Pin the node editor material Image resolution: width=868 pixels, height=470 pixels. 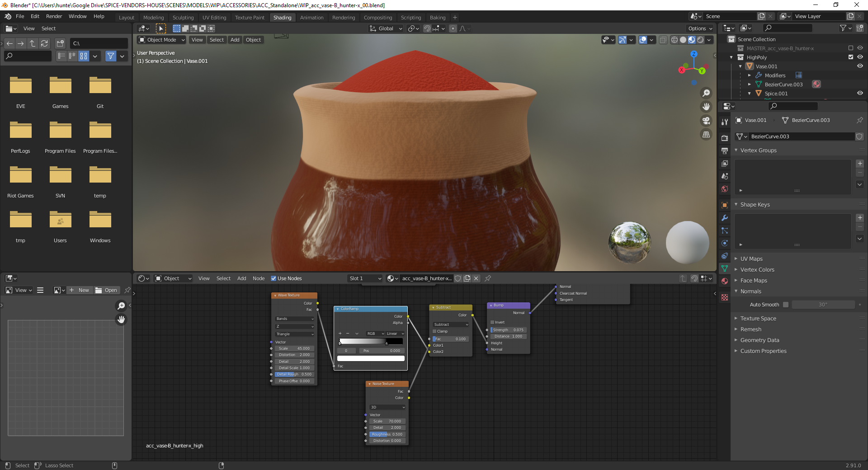coord(488,278)
